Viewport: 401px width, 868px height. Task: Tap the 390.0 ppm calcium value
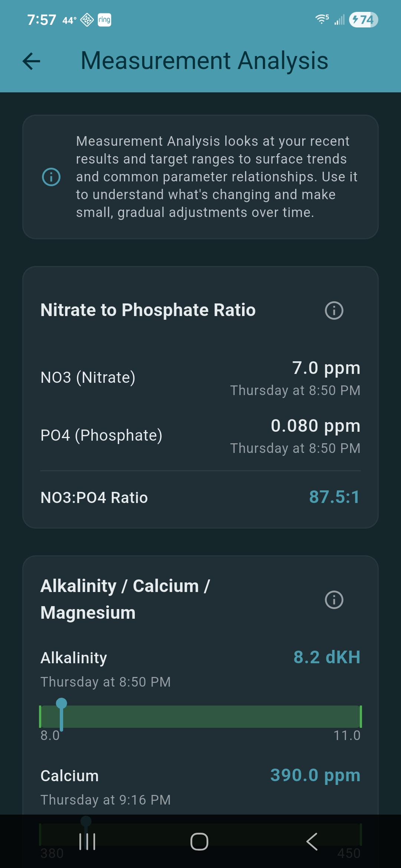click(315, 775)
